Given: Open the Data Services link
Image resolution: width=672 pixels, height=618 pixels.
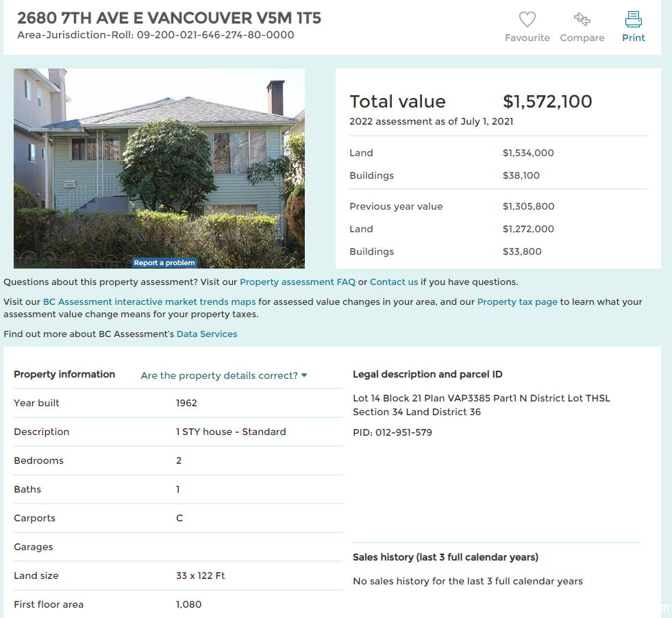Looking at the screenshot, I should pyautogui.click(x=207, y=334).
